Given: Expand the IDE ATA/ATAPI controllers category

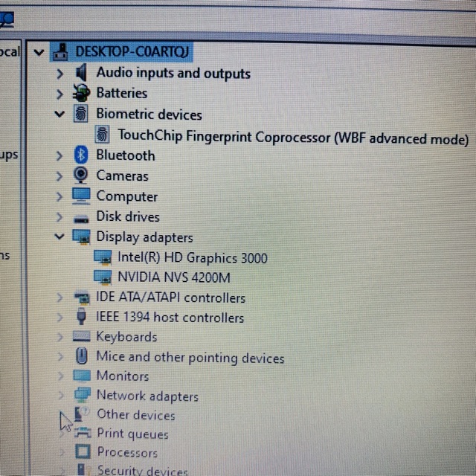Looking at the screenshot, I should coord(59,297).
